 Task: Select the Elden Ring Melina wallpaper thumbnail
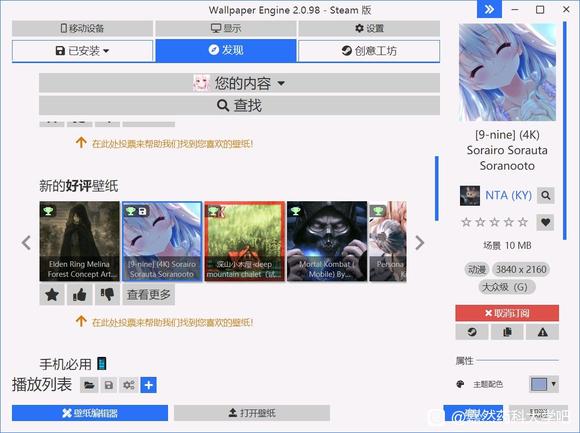(80, 241)
